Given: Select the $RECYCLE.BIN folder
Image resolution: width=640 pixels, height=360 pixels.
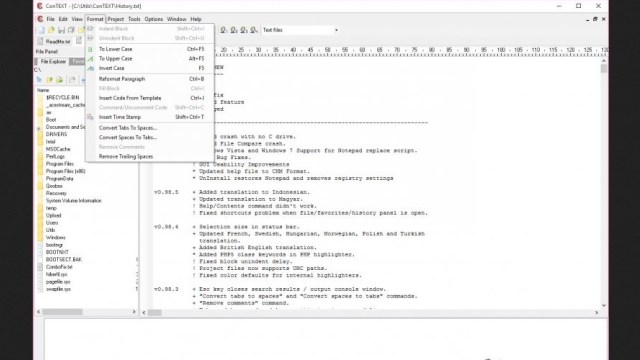Looking at the screenshot, I should 62,98.
